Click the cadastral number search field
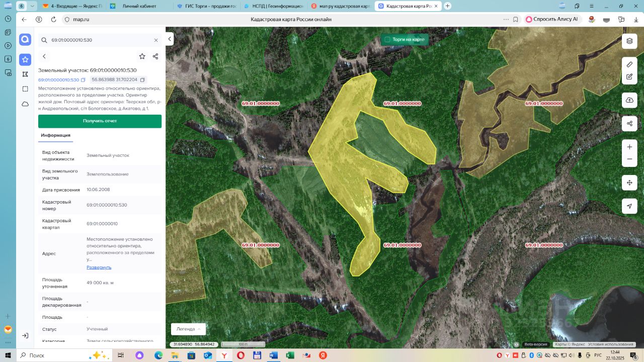The height and width of the screenshot is (362, 644). (x=98, y=40)
